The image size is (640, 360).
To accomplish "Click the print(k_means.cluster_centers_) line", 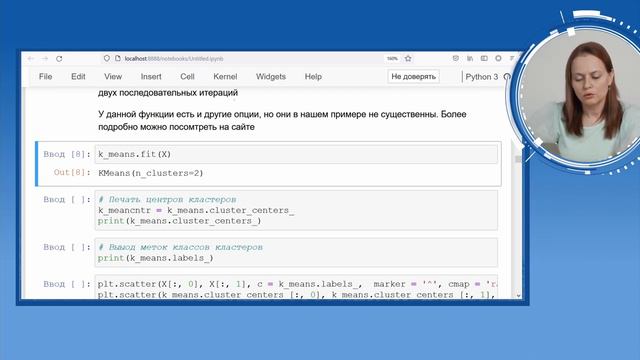I will point(179,221).
